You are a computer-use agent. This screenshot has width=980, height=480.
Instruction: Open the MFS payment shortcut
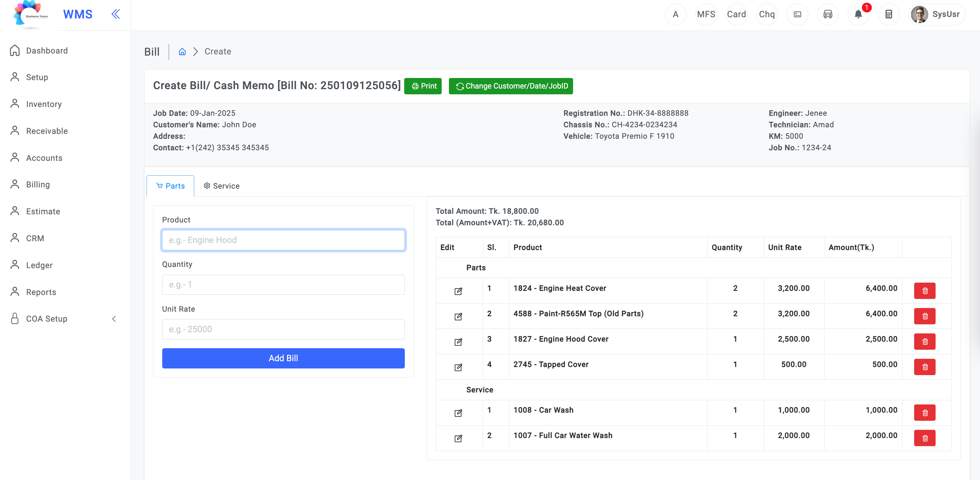[706, 14]
